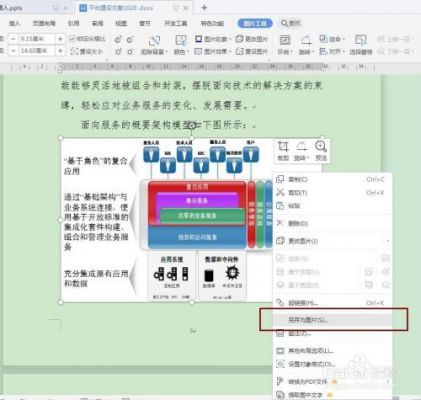Click Change Picture (更改图片) ribbon button
This screenshot has width=421, height=400.
(252, 39)
